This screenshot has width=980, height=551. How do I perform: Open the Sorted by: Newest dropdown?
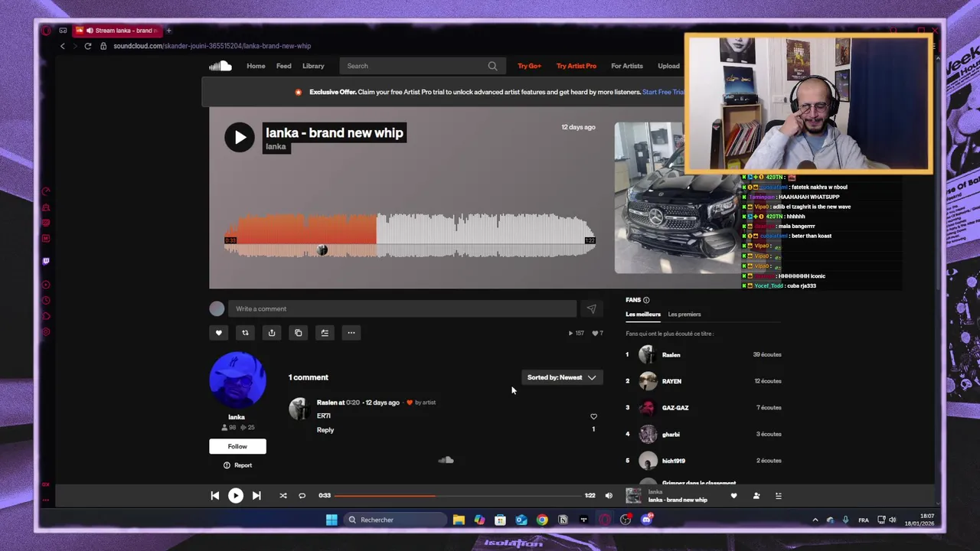coord(561,377)
